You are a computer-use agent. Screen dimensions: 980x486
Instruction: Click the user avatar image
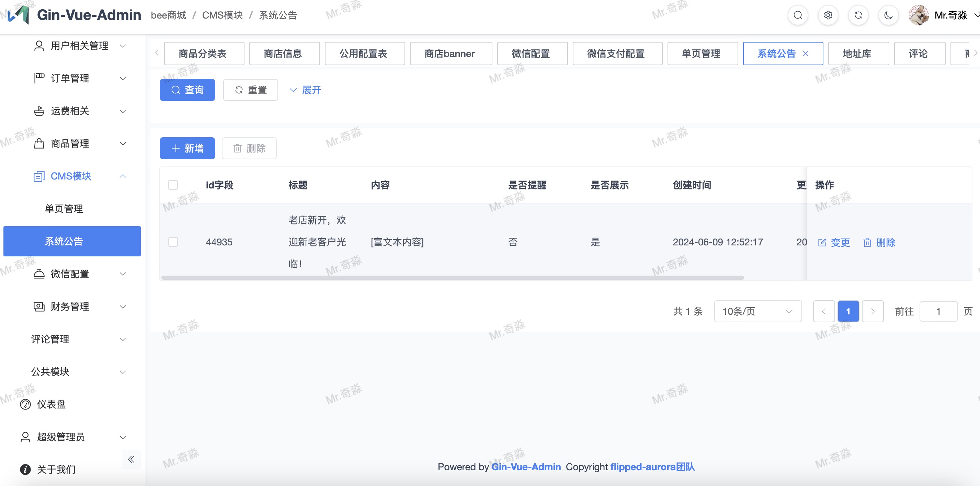(919, 15)
